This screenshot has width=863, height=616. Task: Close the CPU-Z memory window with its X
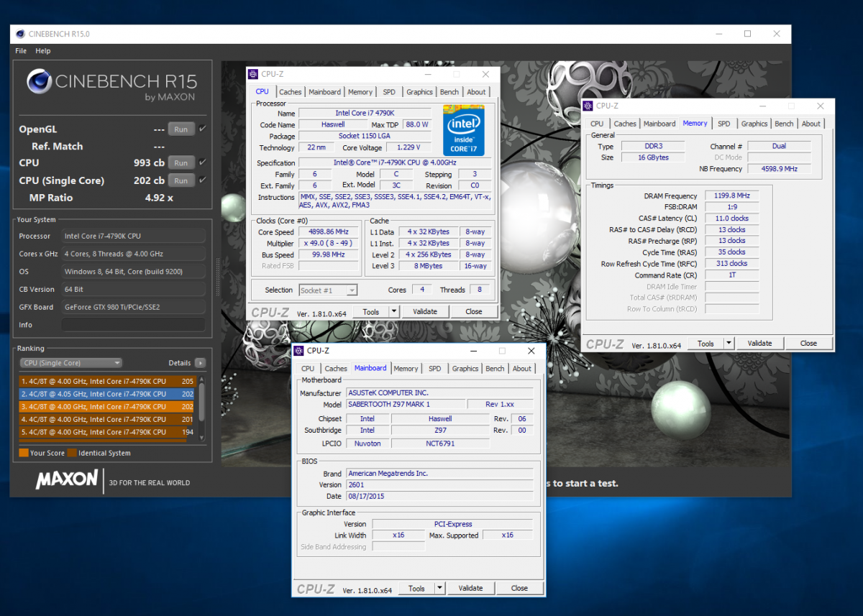pos(821,106)
